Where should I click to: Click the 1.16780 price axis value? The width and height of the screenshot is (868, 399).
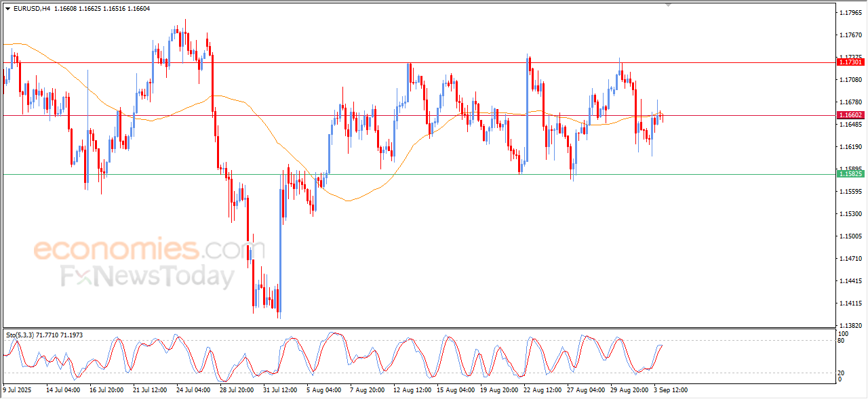click(850, 102)
